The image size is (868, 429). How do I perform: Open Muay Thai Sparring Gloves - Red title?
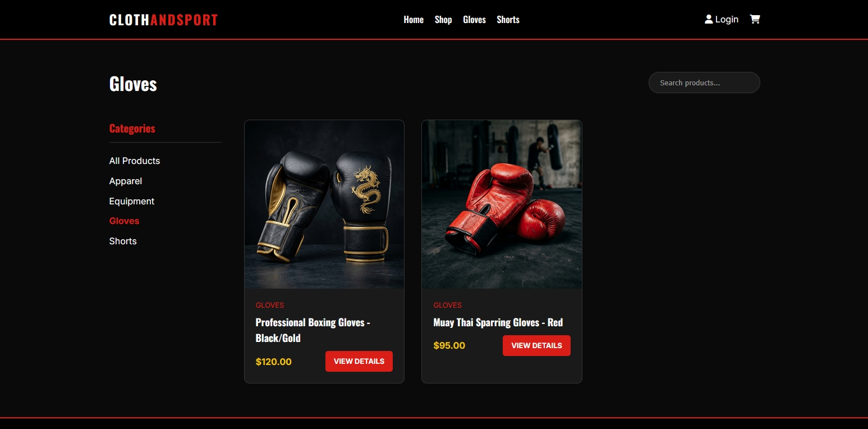click(x=498, y=322)
